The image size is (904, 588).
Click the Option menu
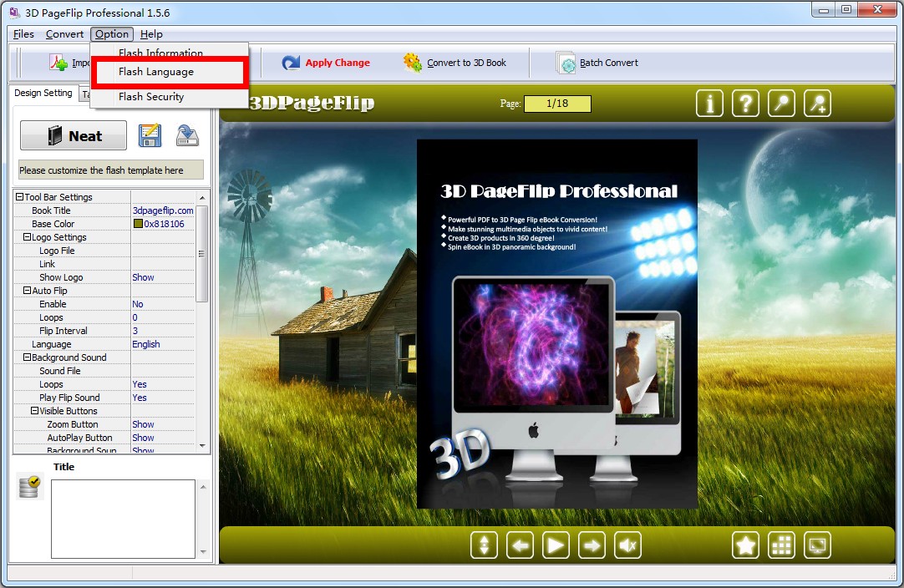point(112,34)
